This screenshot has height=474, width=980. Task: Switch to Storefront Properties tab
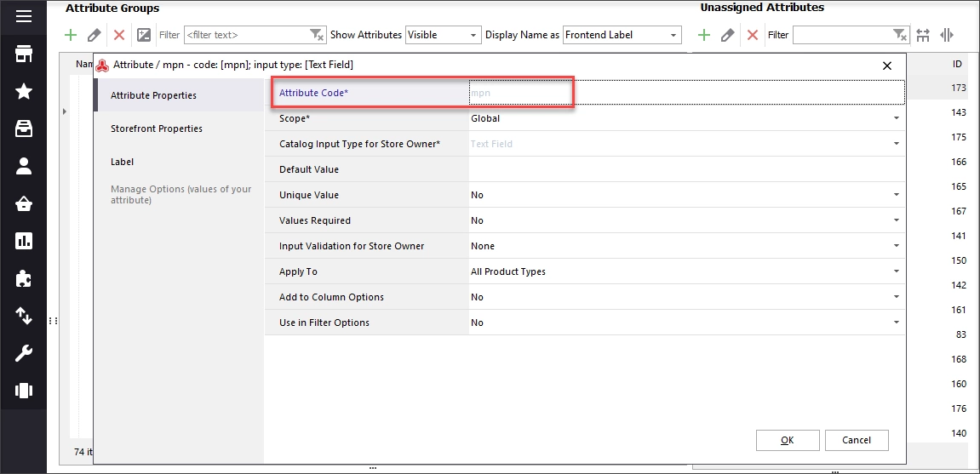point(157,128)
